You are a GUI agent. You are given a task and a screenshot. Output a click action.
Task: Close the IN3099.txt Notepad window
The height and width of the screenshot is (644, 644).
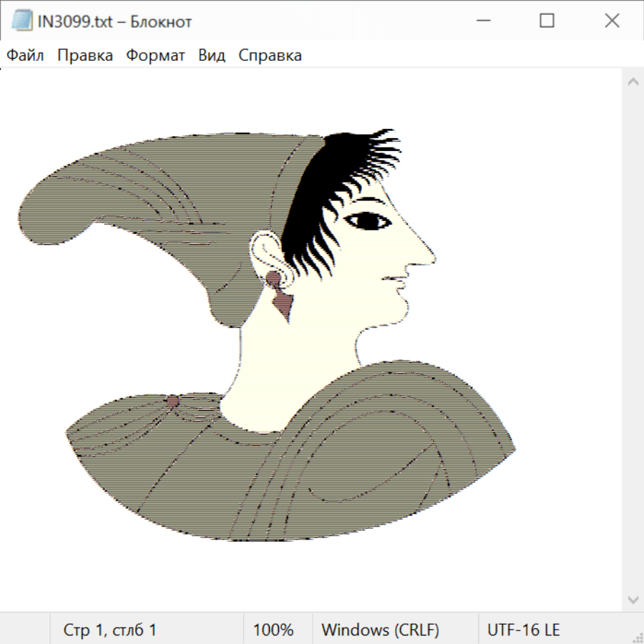pos(612,21)
